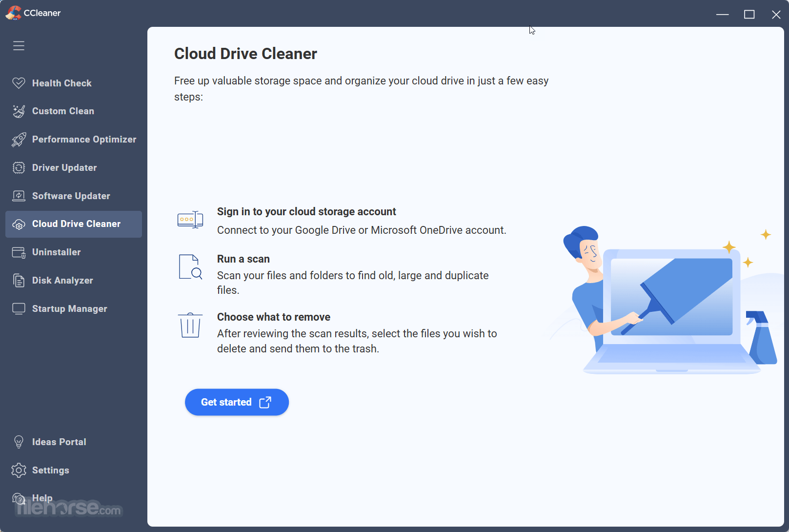Minimize the CCleaner window
Screen dimensions: 789x532
click(x=723, y=15)
